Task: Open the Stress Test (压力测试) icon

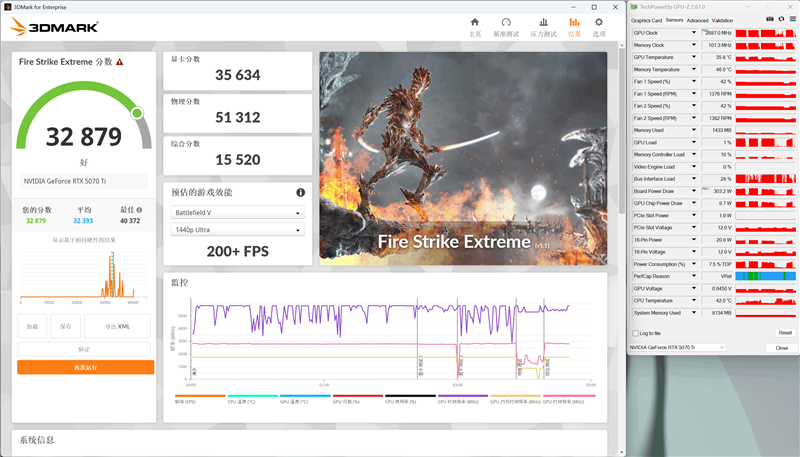Action: [543, 22]
